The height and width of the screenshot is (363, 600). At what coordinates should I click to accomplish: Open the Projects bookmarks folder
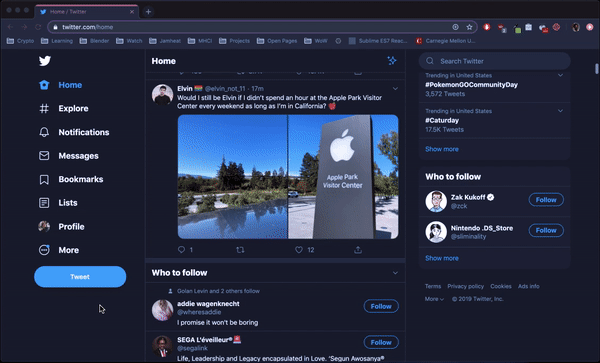234,41
